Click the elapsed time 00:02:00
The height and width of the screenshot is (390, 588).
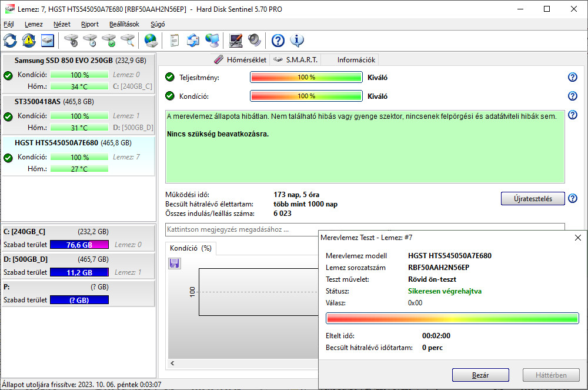point(436,336)
